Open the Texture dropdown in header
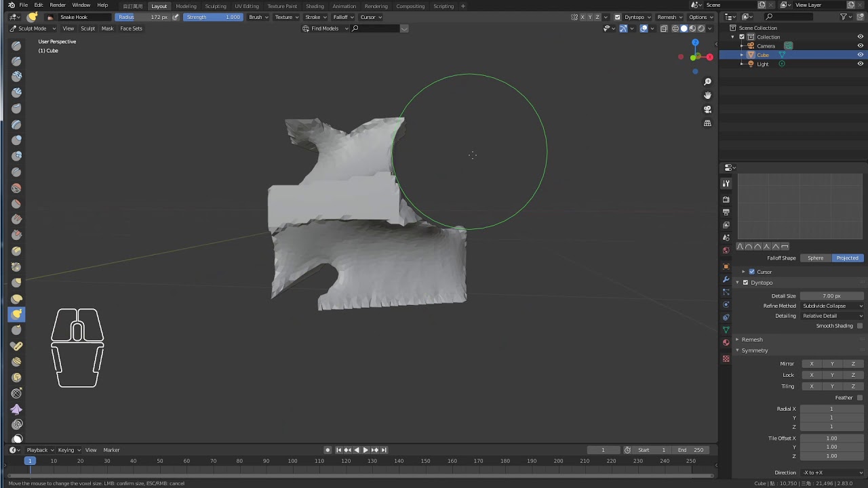 286,17
